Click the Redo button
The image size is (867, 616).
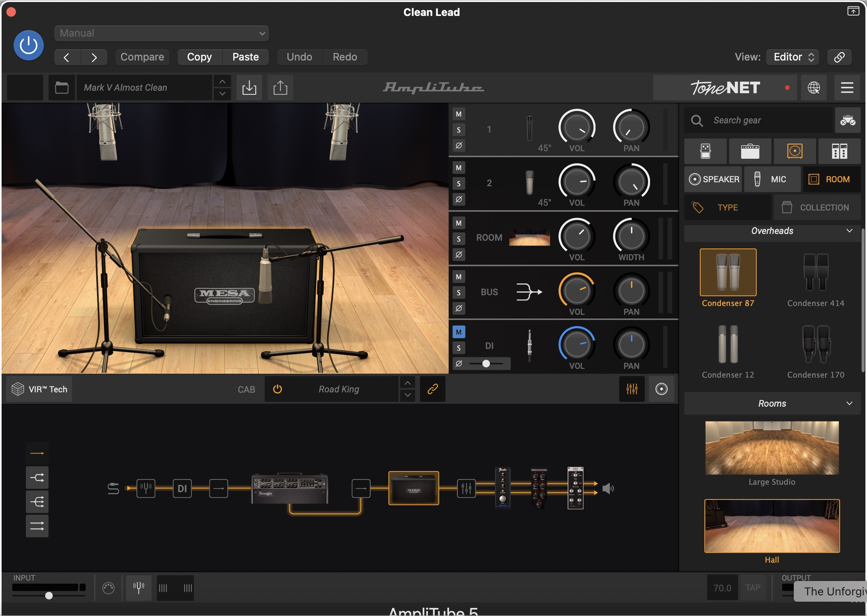(345, 57)
